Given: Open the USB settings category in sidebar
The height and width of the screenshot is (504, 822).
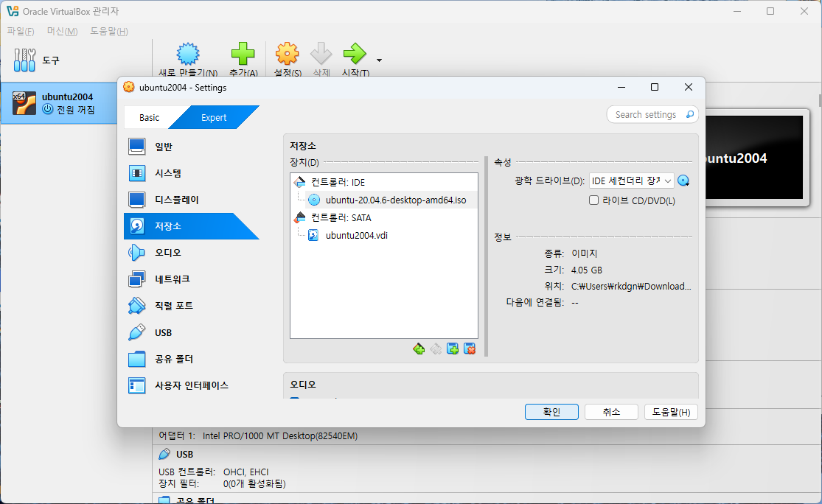Looking at the screenshot, I should click(192, 332).
